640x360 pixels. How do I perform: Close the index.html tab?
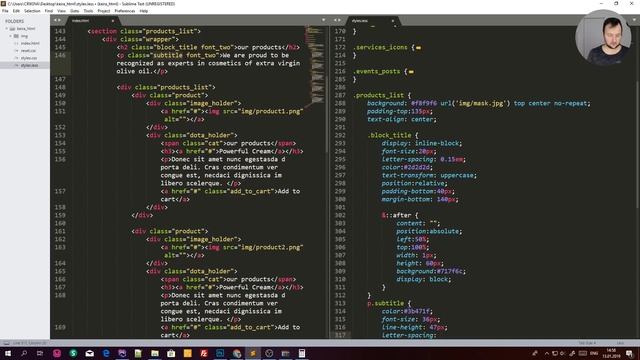(113, 21)
